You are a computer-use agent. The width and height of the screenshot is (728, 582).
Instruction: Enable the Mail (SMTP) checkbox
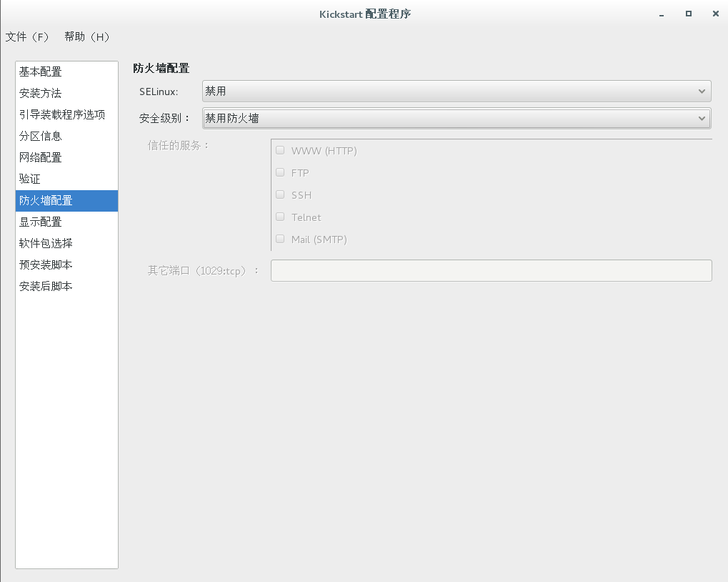click(280, 240)
